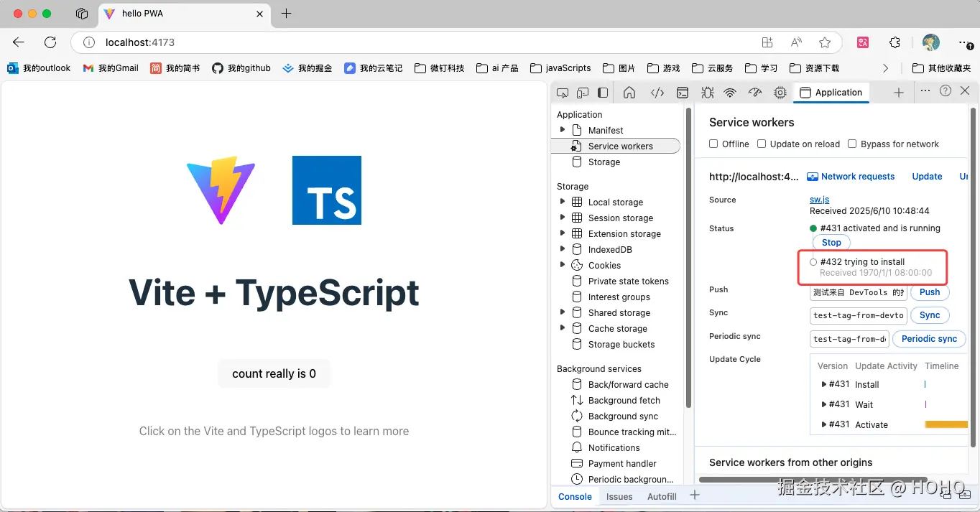Viewport: 980px width, 512px height.
Task: Select the hello PWA browser tab
Action: coord(184,14)
